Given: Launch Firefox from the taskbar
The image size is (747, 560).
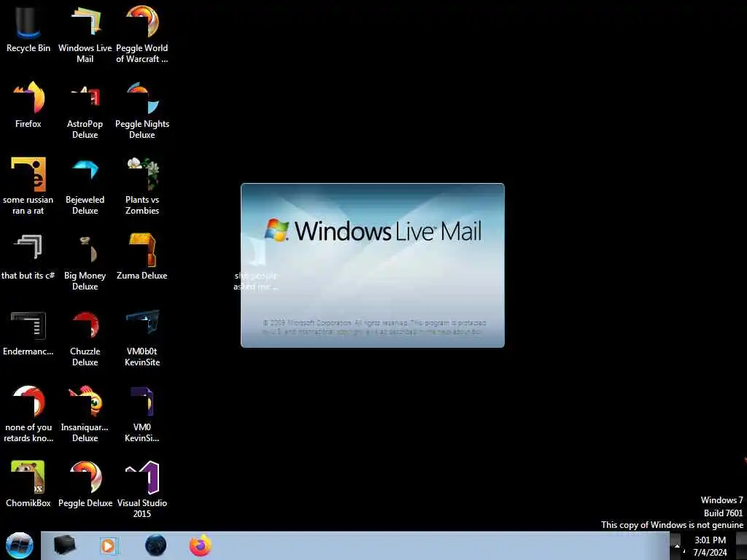Looking at the screenshot, I should (x=201, y=545).
